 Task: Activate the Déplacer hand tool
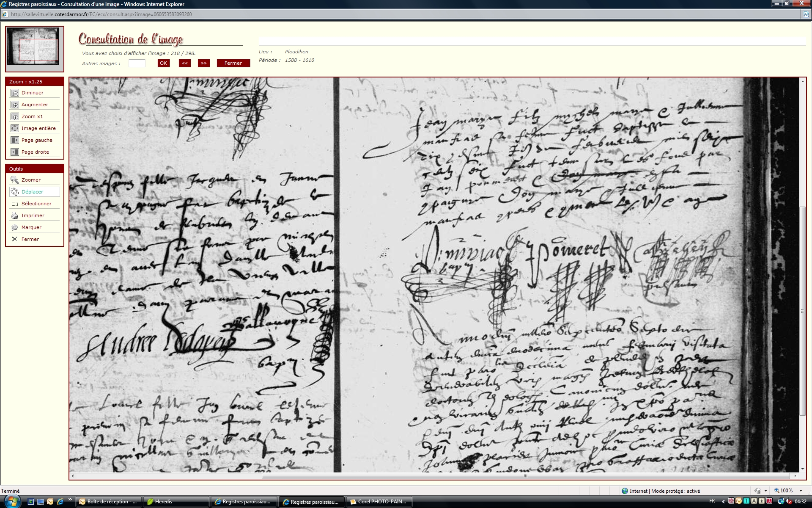click(15, 192)
